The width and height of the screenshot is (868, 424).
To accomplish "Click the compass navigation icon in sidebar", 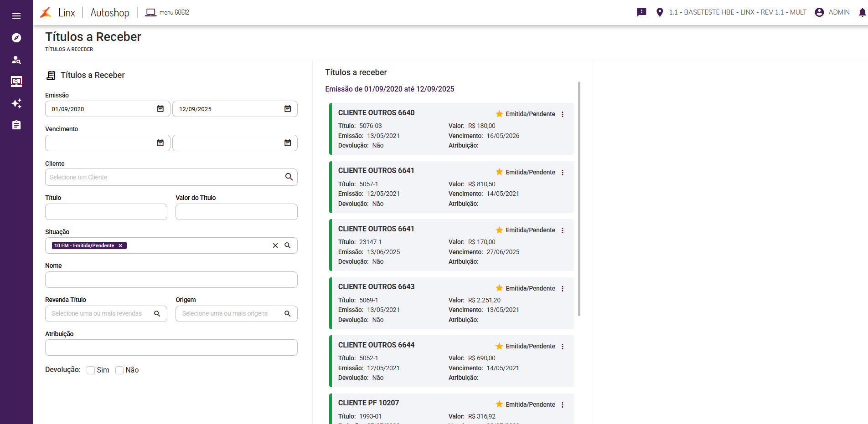I will coord(16,38).
